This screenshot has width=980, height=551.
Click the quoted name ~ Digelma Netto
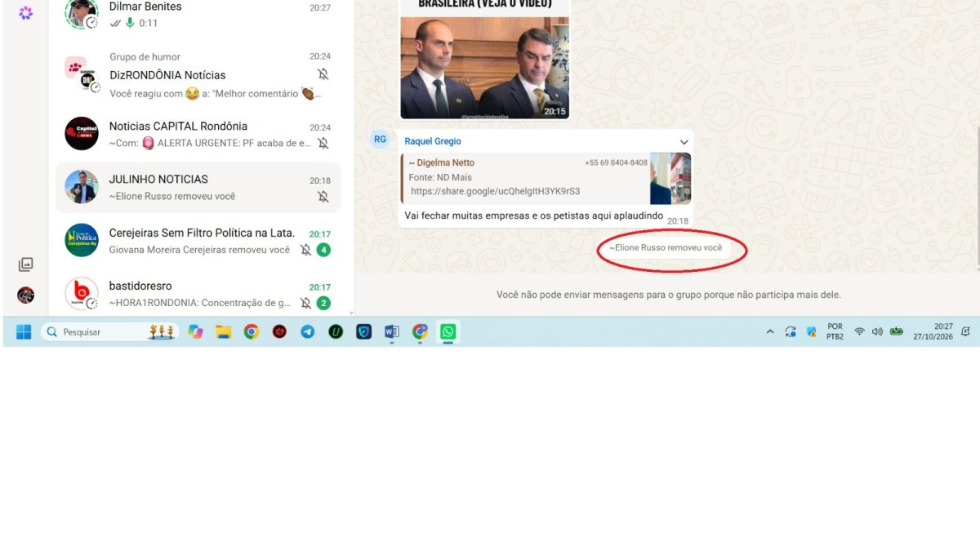pos(442,162)
